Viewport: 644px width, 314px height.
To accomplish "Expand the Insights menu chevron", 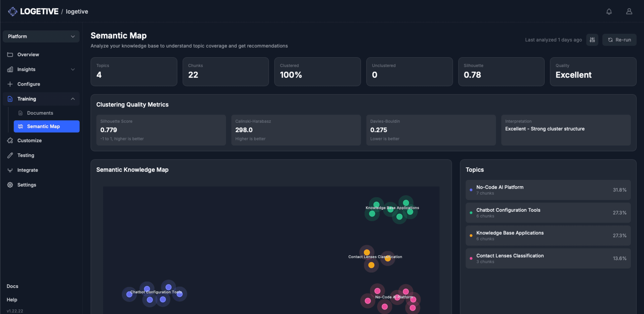I will click(x=73, y=69).
